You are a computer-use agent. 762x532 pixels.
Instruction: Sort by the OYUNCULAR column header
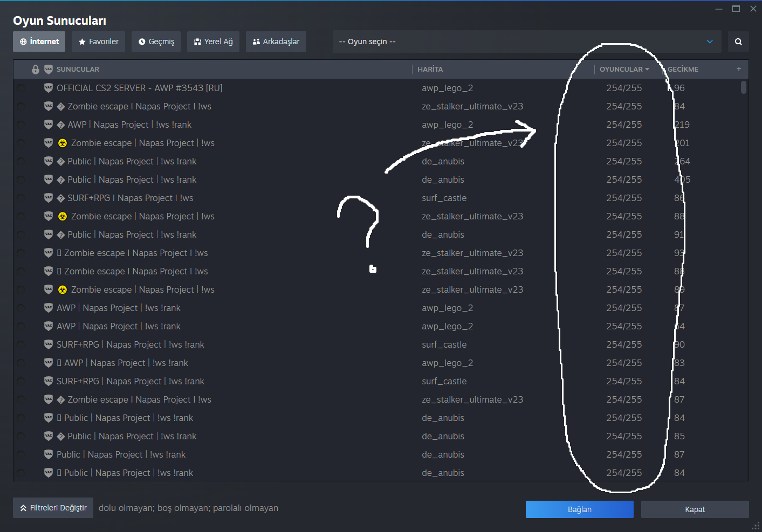624,69
